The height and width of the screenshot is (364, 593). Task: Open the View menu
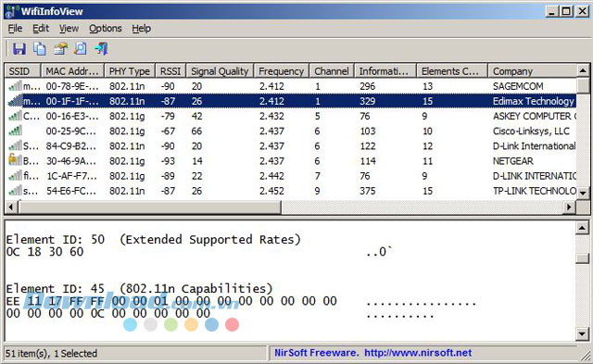click(x=69, y=29)
